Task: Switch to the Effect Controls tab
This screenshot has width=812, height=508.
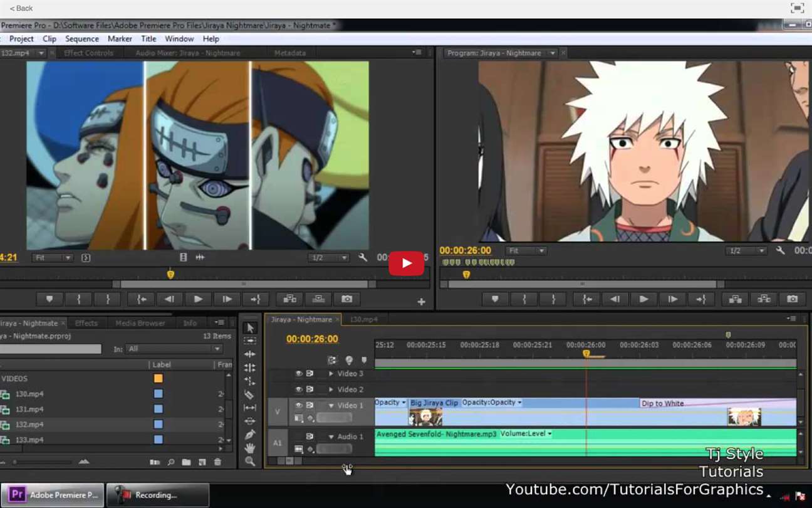Action: pos(88,53)
